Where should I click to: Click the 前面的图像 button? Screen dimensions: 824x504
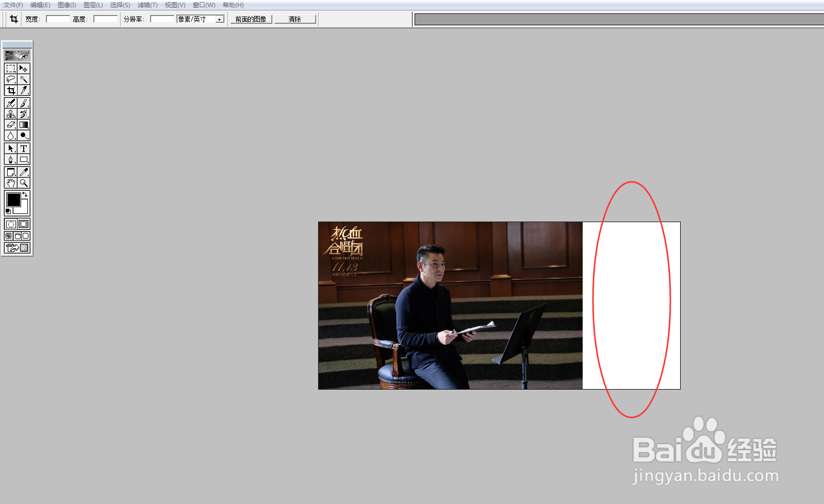point(251,19)
